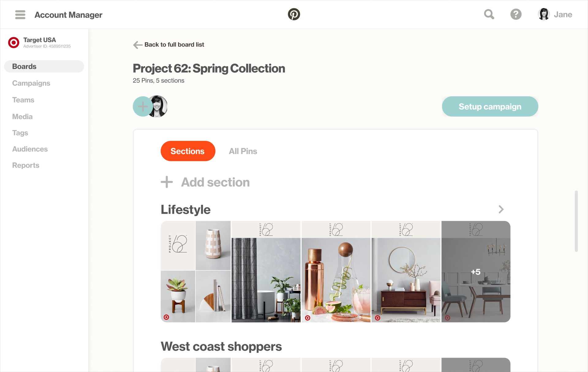
Task: Select the Sections toggle tab
Action: (x=188, y=151)
